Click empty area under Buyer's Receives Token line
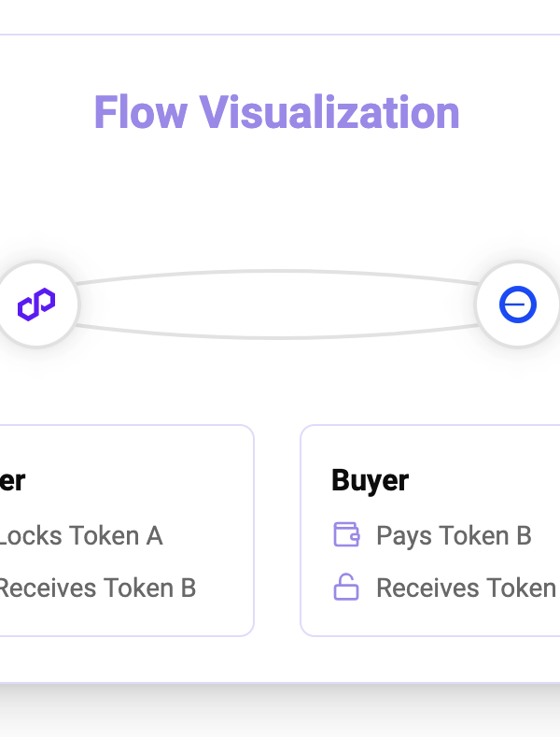560x737 pixels. click(x=432, y=617)
